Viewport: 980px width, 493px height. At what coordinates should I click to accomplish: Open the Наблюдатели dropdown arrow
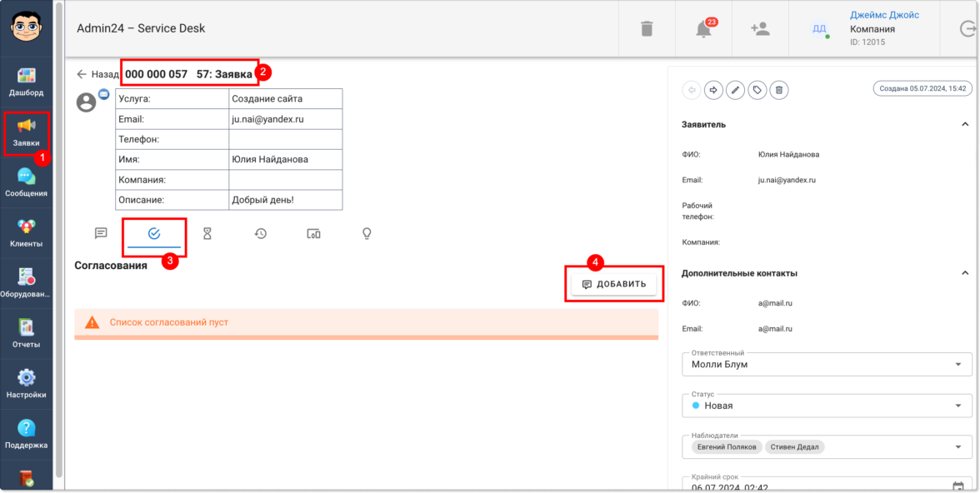click(958, 446)
